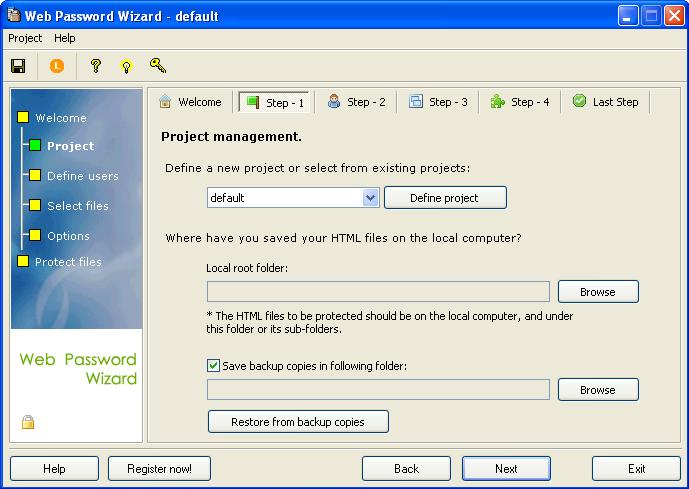Screen dimensions: 689x489
Task: Click the Exit button
Action: (x=636, y=469)
